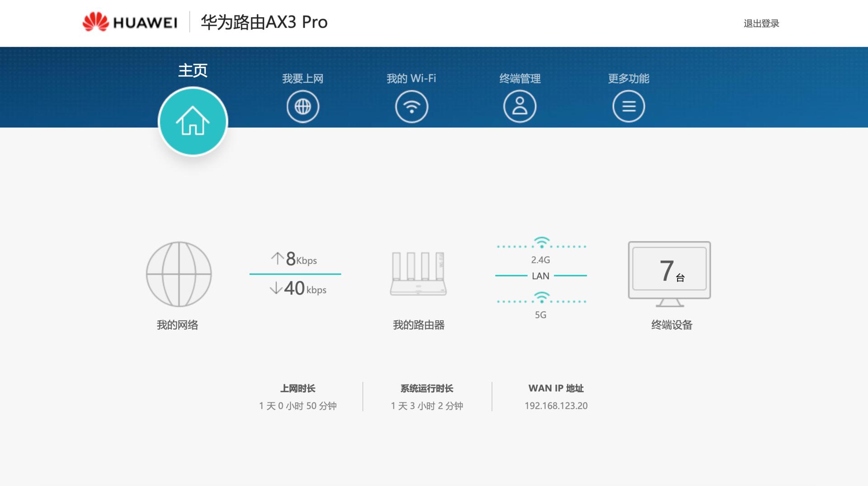868x486 pixels.
Task: Click the LAN connection indicator
Action: click(541, 276)
